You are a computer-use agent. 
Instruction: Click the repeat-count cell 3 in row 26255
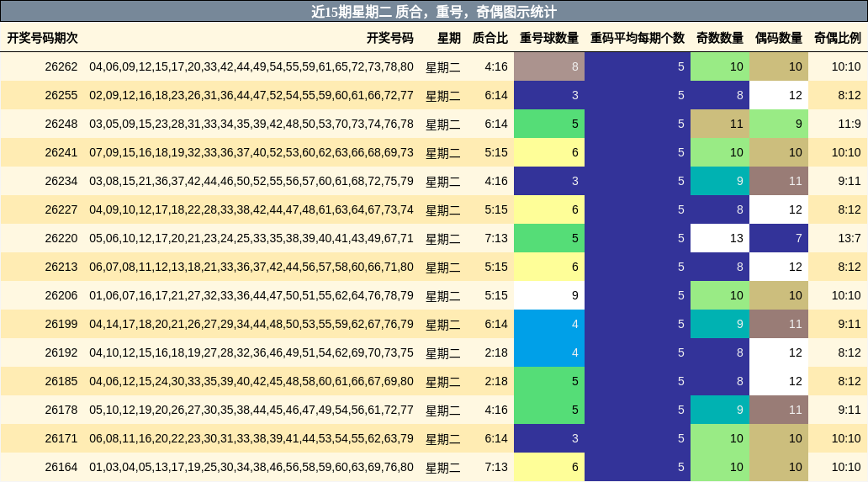click(x=549, y=95)
